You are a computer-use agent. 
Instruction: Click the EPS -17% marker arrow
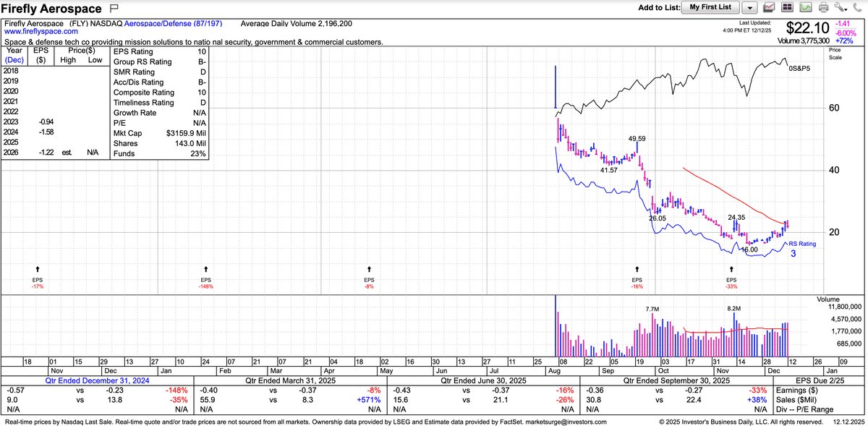(x=38, y=269)
